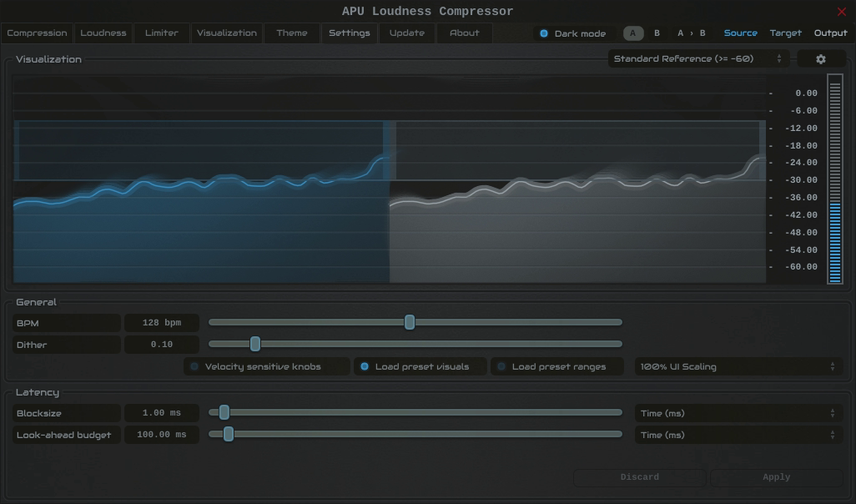Switch to the Compression tab
This screenshot has width=856, height=504.
point(37,33)
